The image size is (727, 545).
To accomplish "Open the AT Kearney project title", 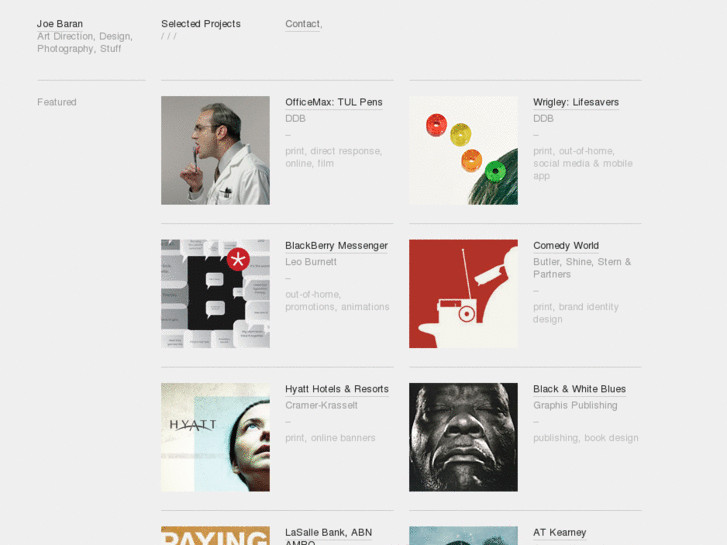I will (x=560, y=532).
